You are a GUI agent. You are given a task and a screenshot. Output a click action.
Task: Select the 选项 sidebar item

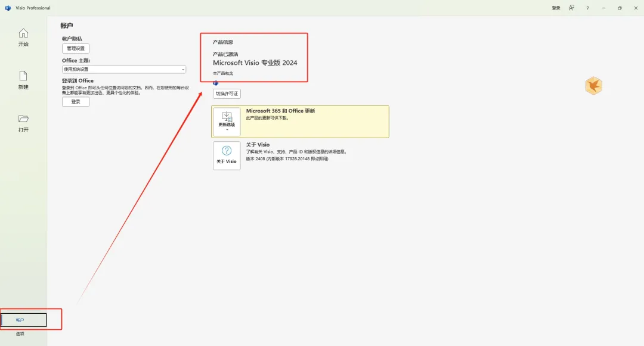pyautogui.click(x=20, y=333)
